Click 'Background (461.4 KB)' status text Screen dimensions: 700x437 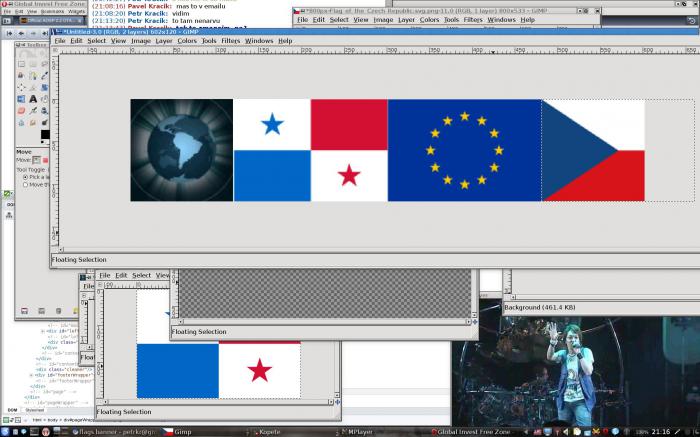pos(540,308)
